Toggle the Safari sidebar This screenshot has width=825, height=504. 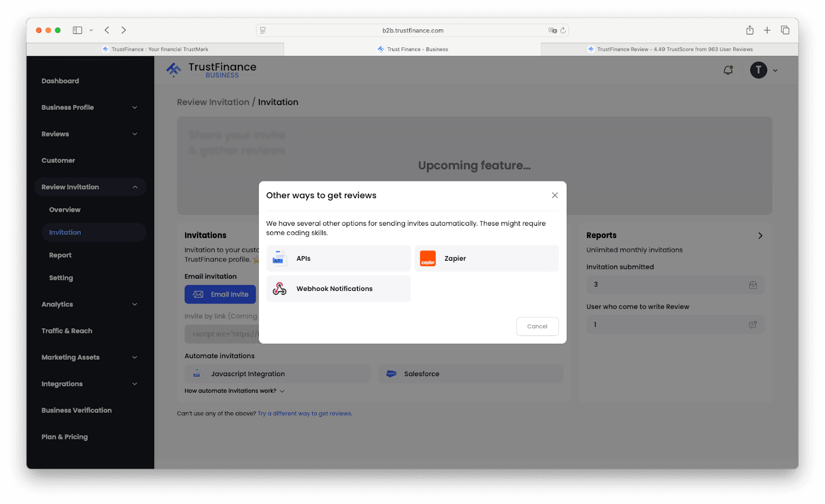point(77,30)
